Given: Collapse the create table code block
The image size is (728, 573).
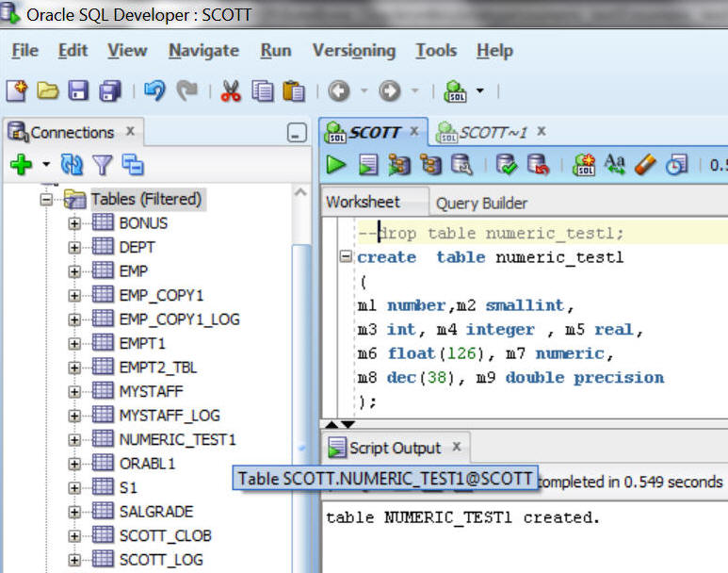Looking at the screenshot, I should pyautogui.click(x=346, y=256).
